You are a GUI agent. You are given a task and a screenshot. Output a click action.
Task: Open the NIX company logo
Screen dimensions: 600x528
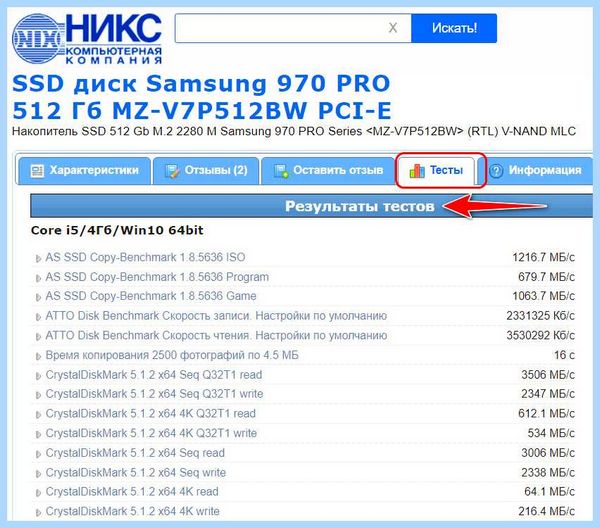pos(87,38)
